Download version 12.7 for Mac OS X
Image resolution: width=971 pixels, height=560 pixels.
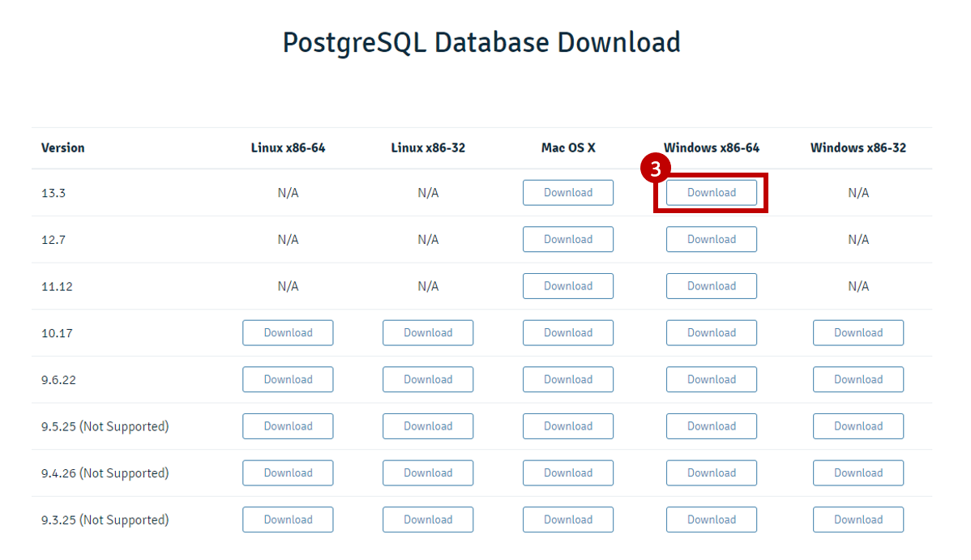point(568,239)
